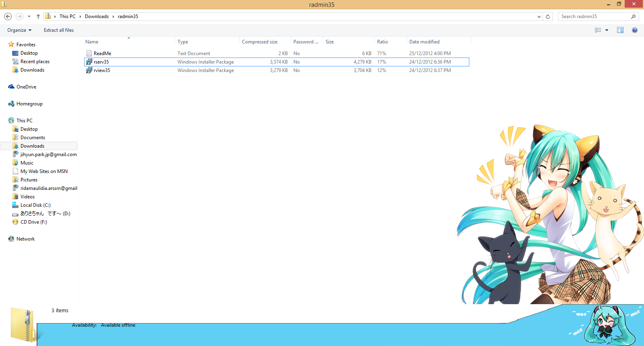
Task: Select the rview35 installer icon
Action: click(x=89, y=70)
